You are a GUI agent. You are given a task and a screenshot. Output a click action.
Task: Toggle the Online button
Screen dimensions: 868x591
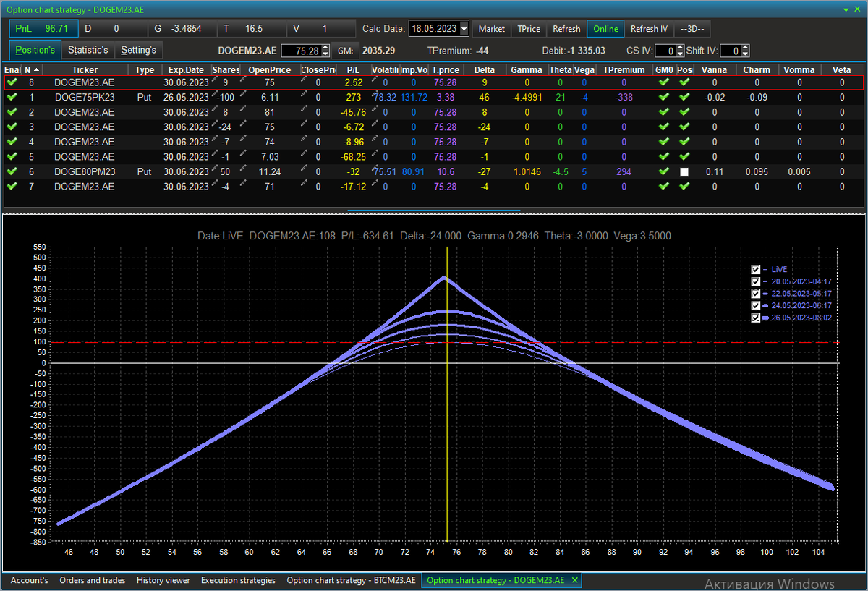606,29
